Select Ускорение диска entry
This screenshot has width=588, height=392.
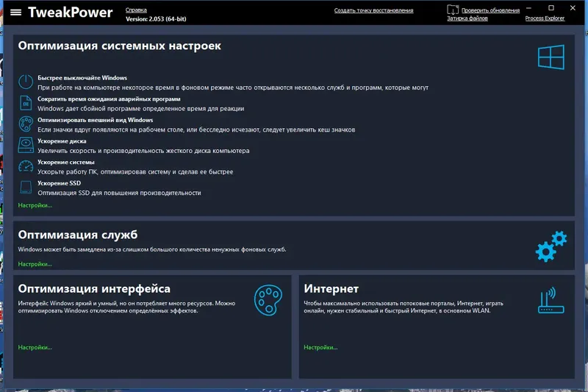coord(62,141)
